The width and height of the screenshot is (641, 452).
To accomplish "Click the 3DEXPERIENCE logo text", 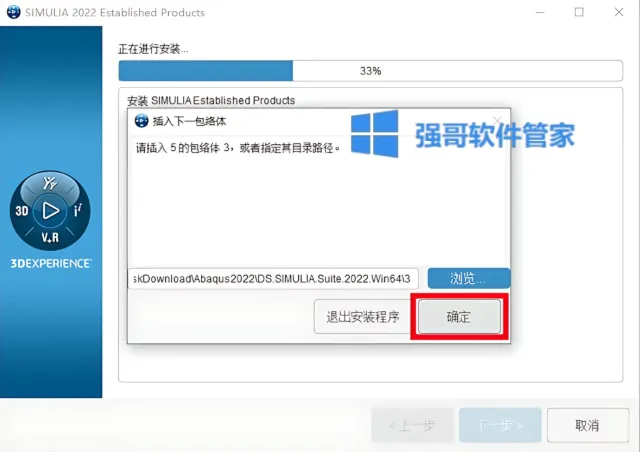I will [x=51, y=263].
